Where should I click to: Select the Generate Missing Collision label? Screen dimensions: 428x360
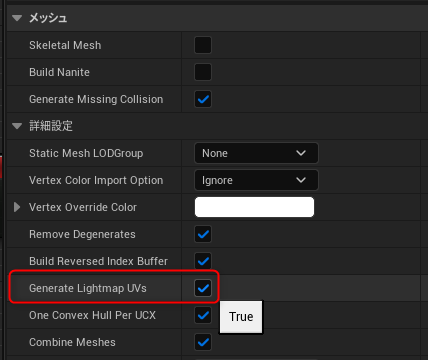click(96, 99)
